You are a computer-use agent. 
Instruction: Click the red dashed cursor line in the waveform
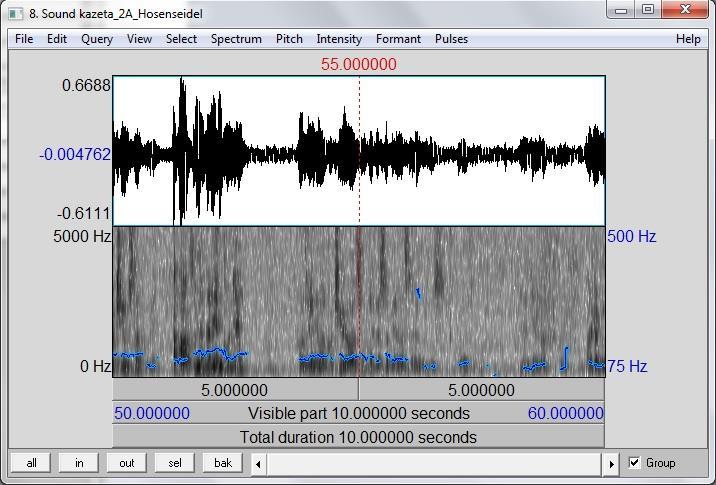359,151
